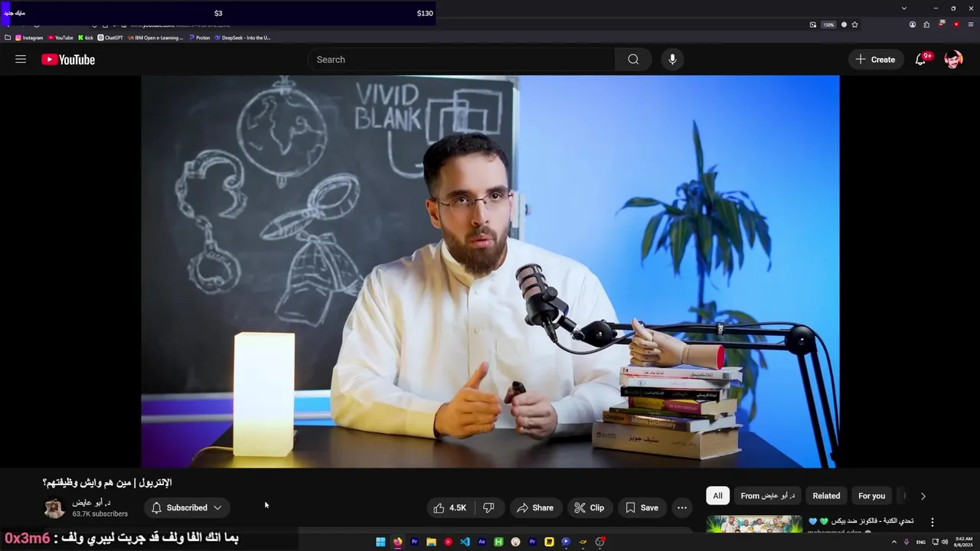The height and width of the screenshot is (551, 980).
Task: Open ChatGPT bookmark
Action: coord(110,37)
